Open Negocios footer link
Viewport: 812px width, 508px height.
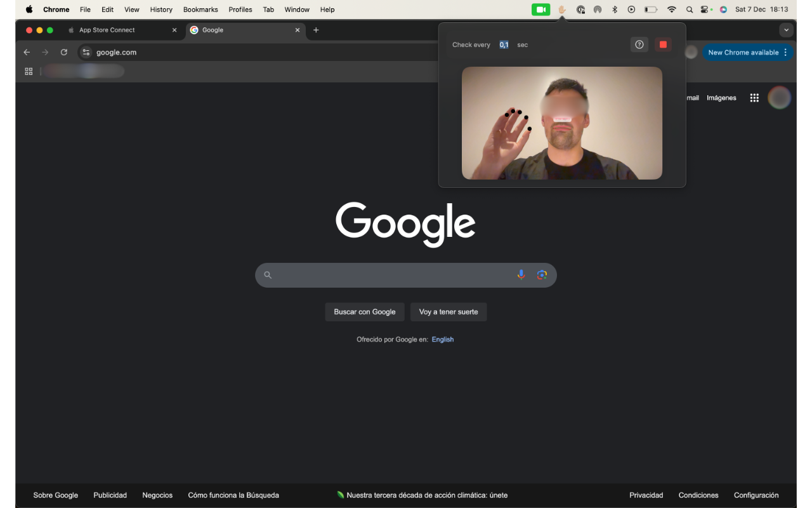click(x=157, y=495)
